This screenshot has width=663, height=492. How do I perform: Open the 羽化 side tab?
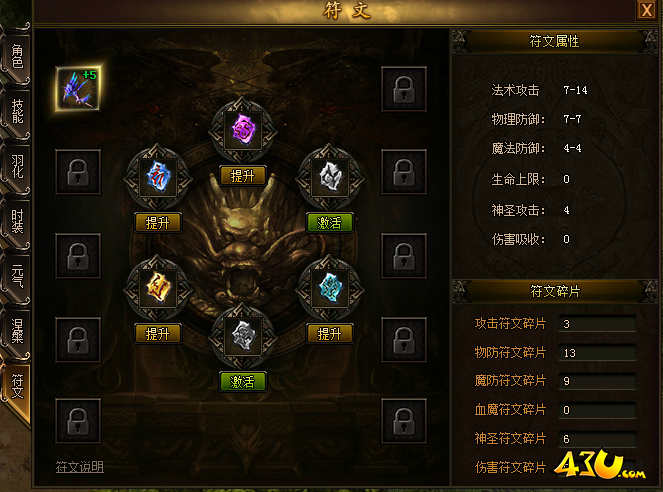(17, 167)
